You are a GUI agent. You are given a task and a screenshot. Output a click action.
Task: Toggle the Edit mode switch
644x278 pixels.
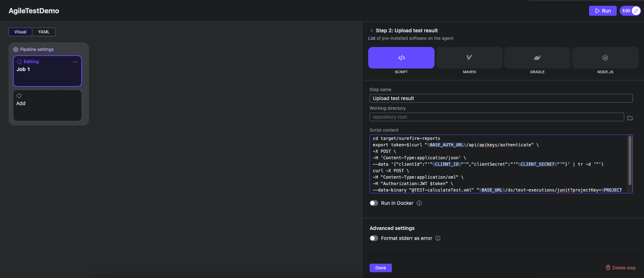(x=635, y=11)
